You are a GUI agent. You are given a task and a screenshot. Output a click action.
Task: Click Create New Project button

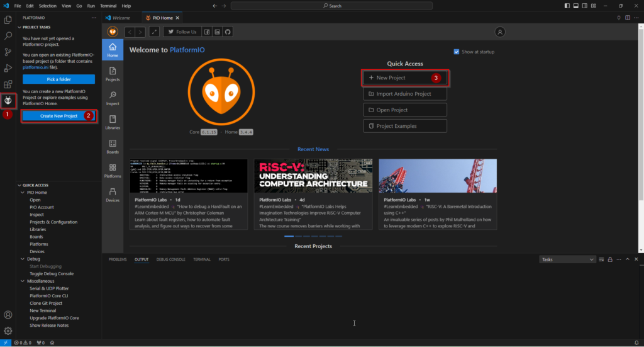[x=58, y=116]
